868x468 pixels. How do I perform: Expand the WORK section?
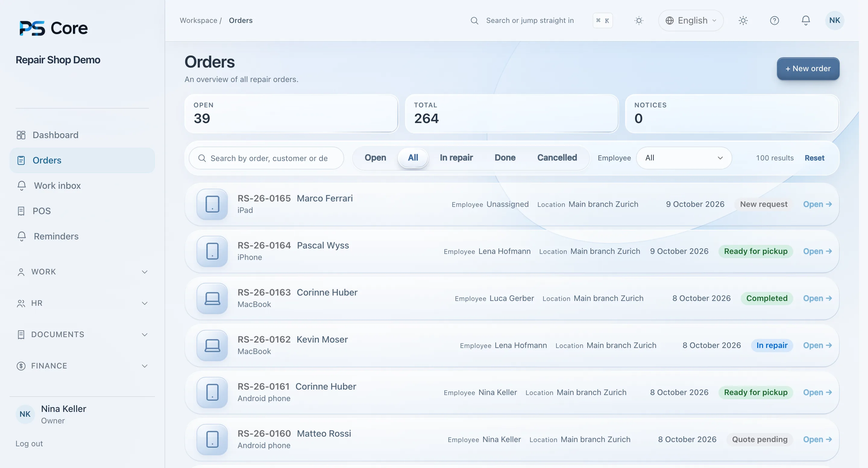[82, 272]
